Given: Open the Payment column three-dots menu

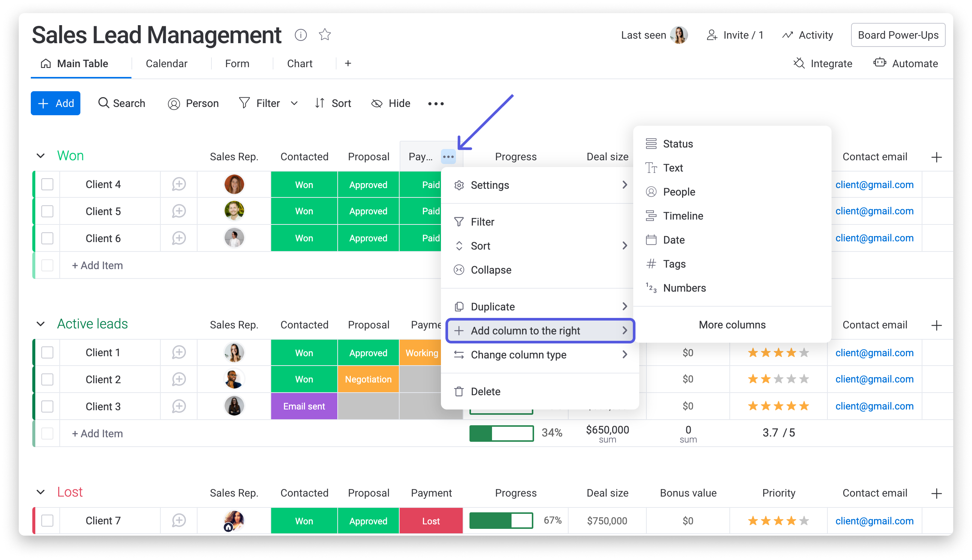Looking at the screenshot, I should 448,157.
